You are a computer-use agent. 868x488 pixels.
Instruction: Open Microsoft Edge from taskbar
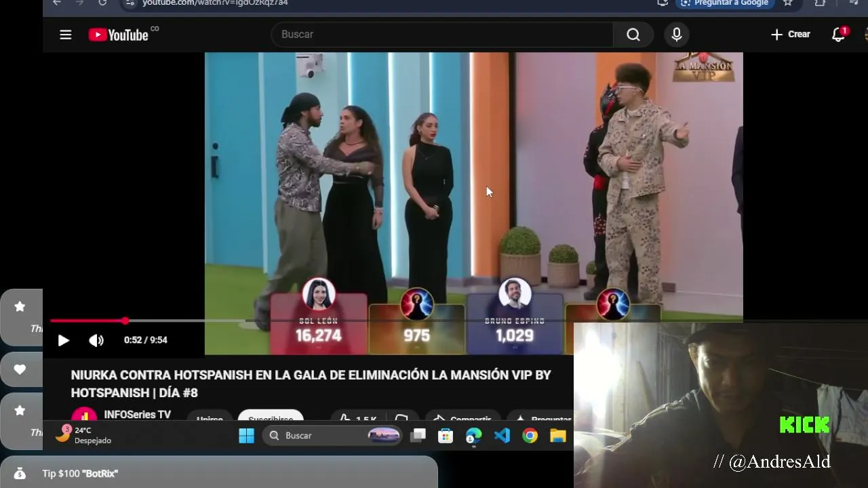point(473,436)
